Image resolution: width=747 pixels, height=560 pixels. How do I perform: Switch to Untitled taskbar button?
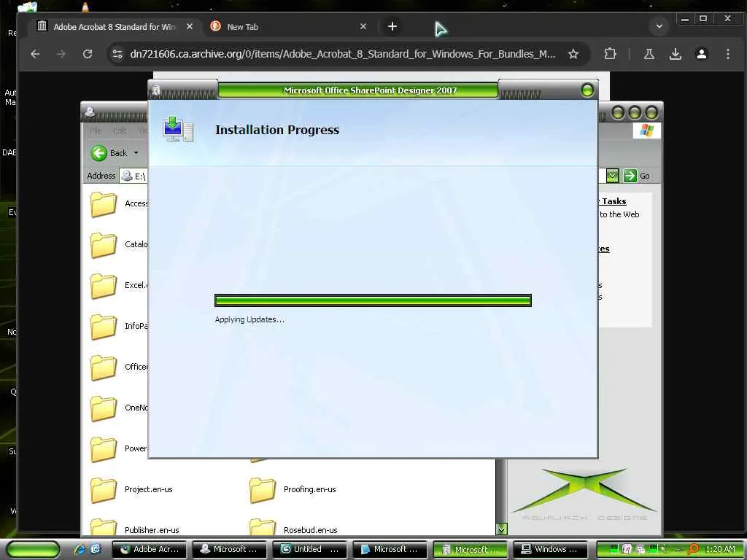(x=311, y=549)
